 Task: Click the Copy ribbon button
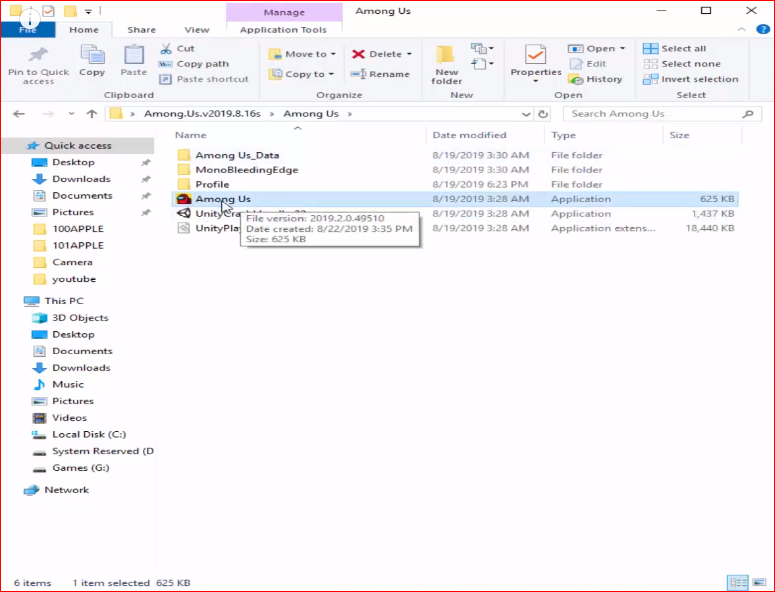pos(92,61)
